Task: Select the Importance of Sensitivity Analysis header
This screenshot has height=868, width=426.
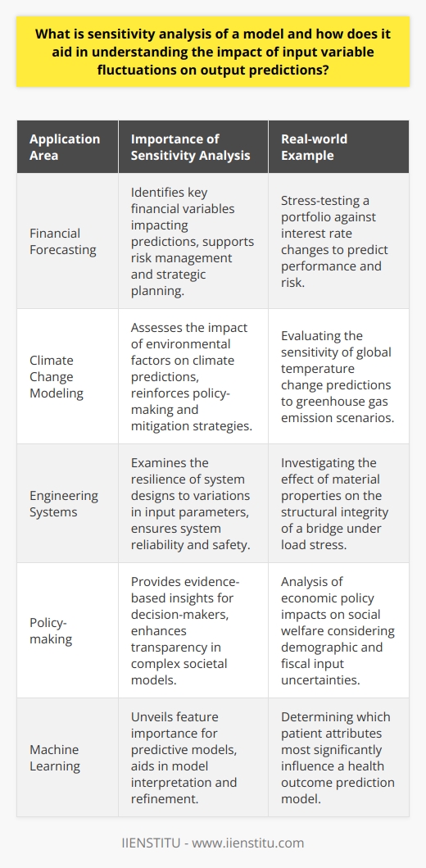Action: 193,146
